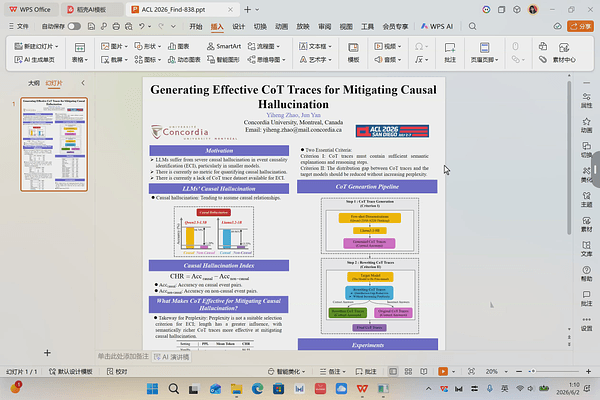Switch to slide sorter view

coord(408,372)
